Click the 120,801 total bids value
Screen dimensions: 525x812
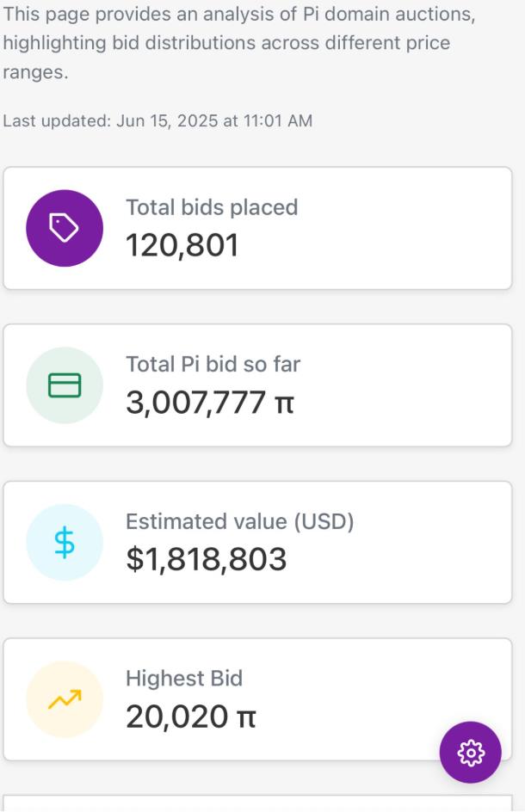pos(182,245)
